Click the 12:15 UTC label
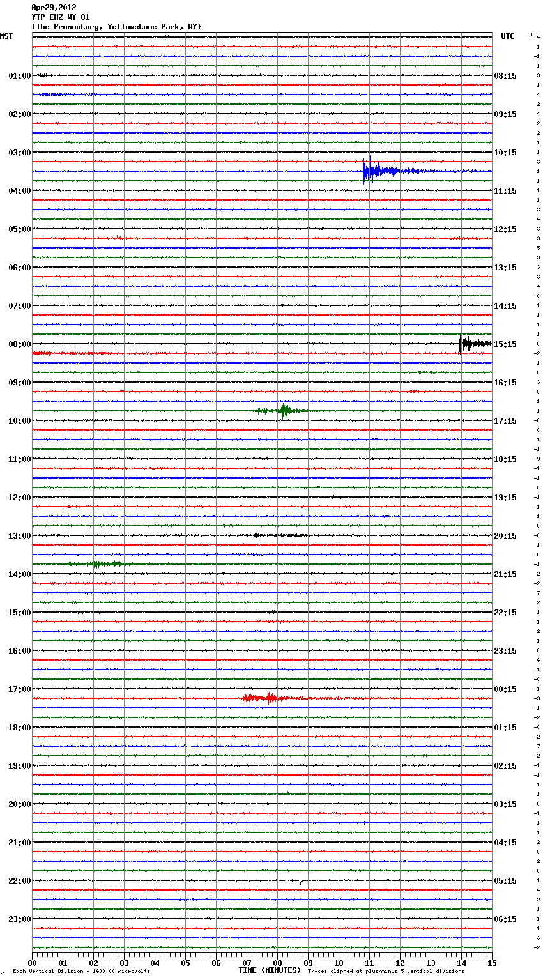The height and width of the screenshot is (980, 543). tap(505, 229)
